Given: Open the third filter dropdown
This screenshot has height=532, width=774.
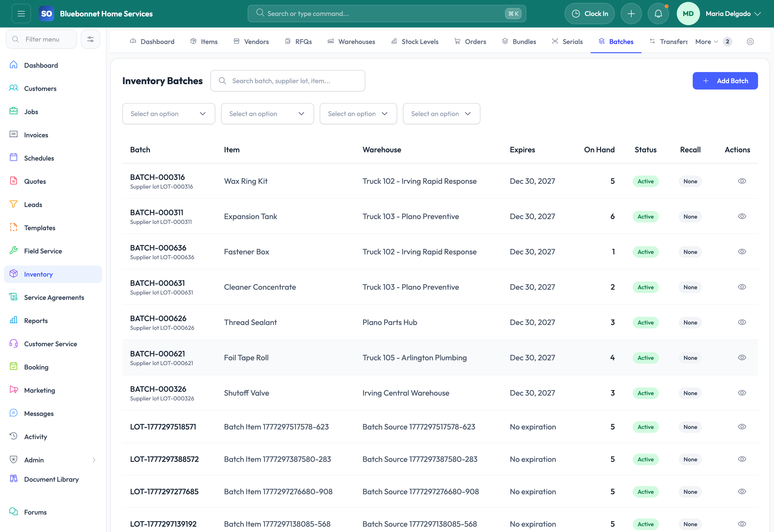Looking at the screenshot, I should (358, 114).
